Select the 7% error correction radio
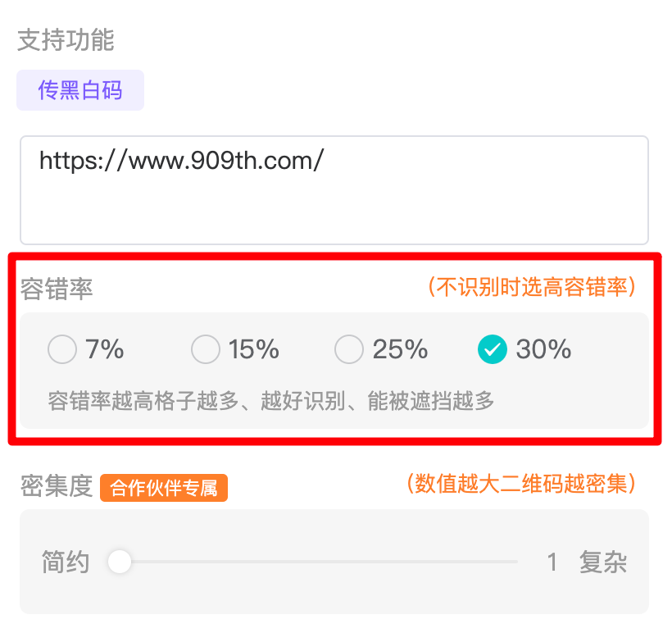The image size is (672, 633). point(61,350)
